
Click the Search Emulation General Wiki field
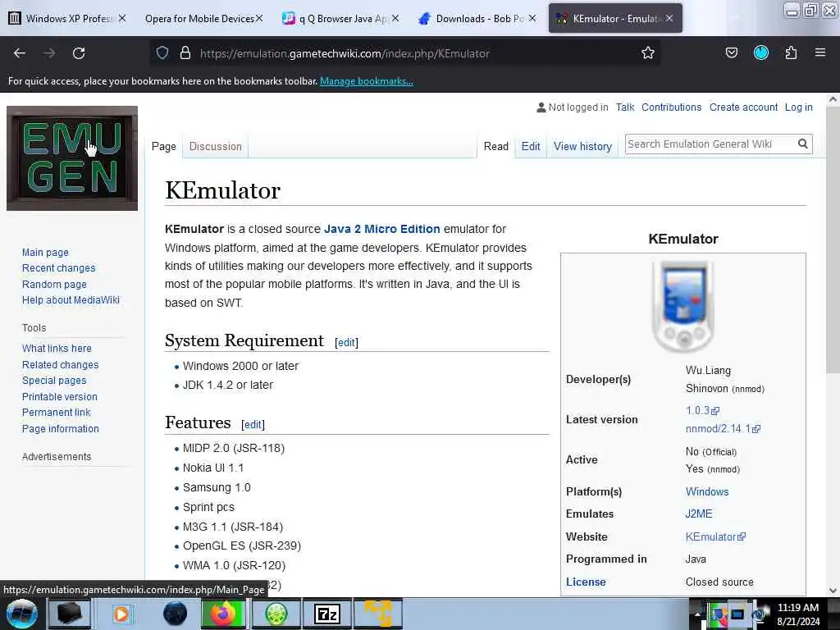(710, 144)
